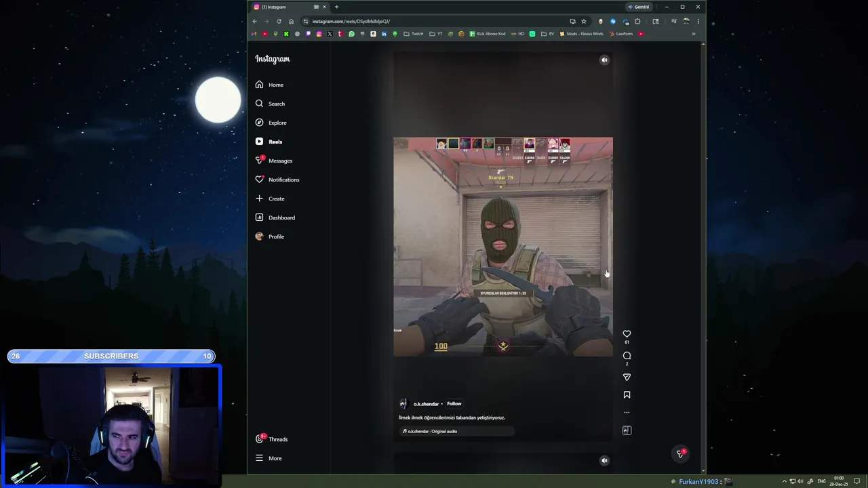Open the WhatsApp bookmark icon

(x=351, y=34)
